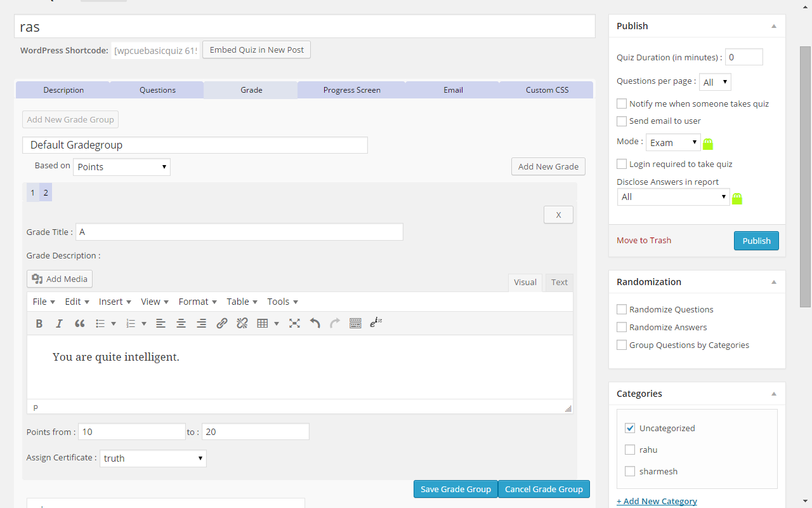The height and width of the screenshot is (508, 812).
Task: Collapse the Categories panel
Action: click(x=774, y=394)
